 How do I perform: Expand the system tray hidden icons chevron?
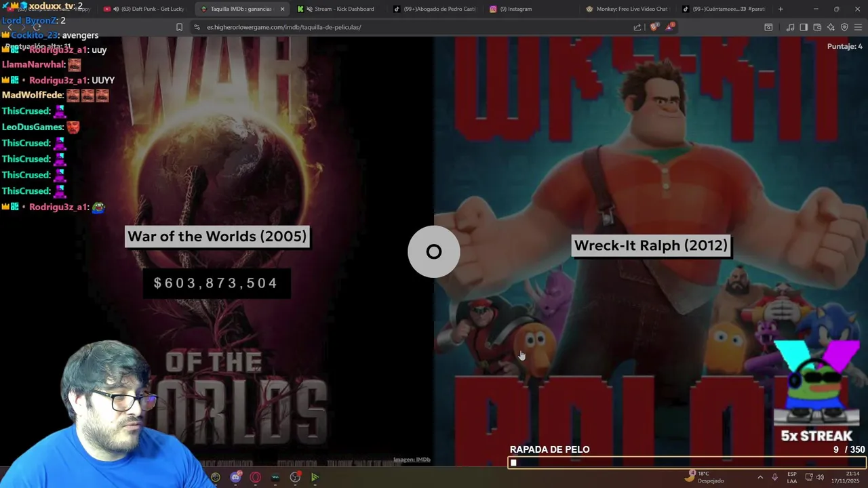pos(760,477)
